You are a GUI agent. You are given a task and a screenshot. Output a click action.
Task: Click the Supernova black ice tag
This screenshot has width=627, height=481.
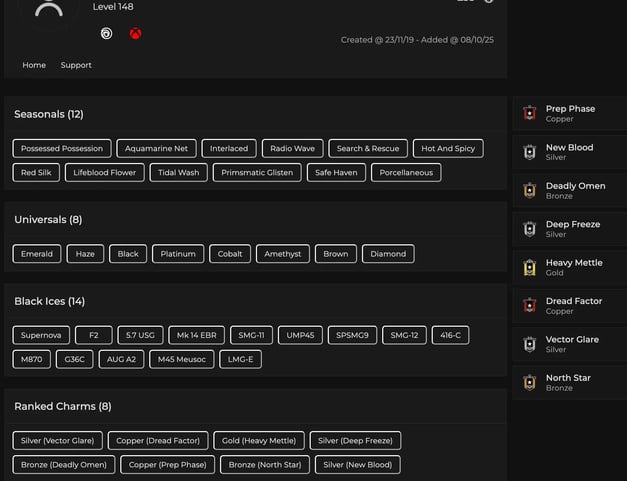pyautogui.click(x=41, y=335)
